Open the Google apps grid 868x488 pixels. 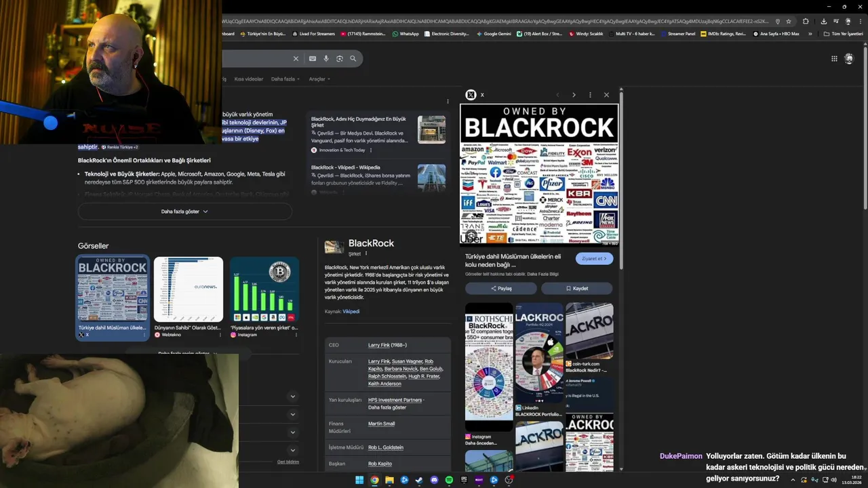point(834,59)
